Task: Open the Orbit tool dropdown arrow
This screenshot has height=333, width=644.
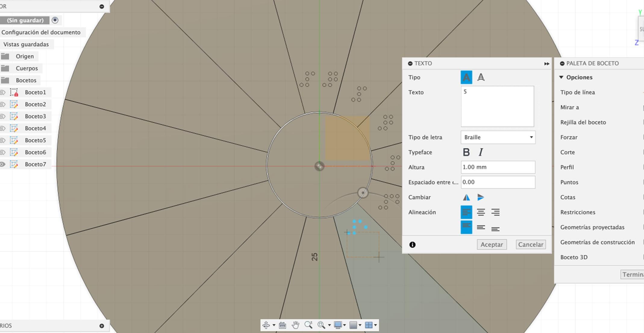Action: (x=274, y=325)
